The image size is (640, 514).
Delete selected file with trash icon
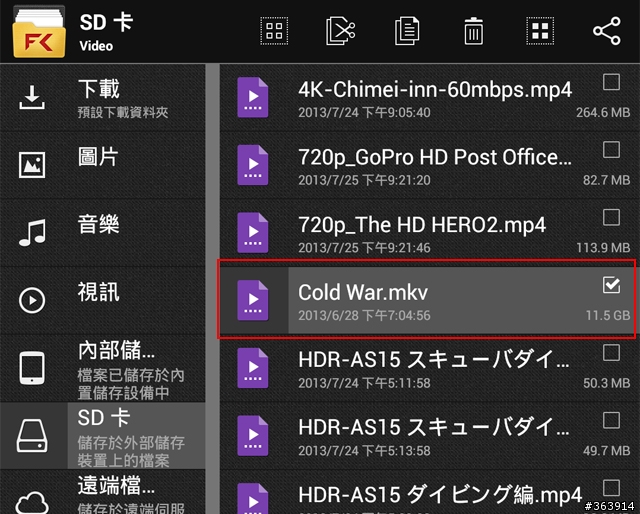click(x=473, y=31)
